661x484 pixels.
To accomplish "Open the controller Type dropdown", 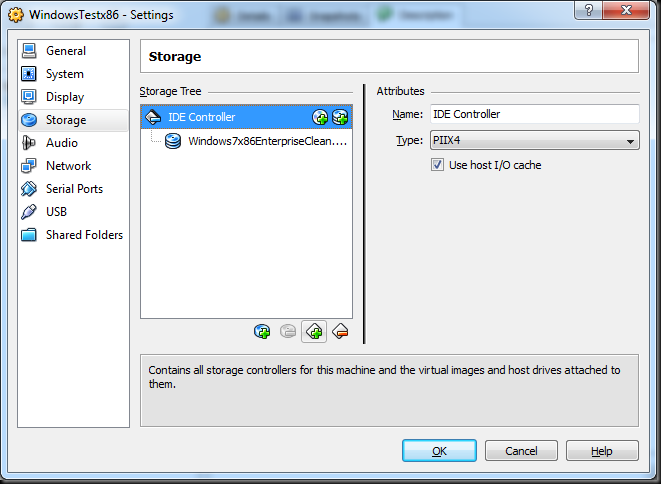I will (534, 141).
